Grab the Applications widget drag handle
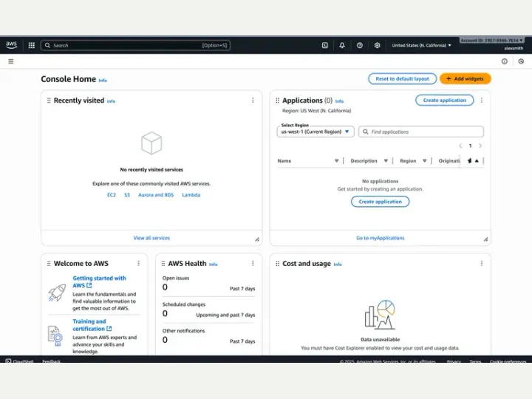Viewport: 532px width, 399px height. tap(278, 100)
